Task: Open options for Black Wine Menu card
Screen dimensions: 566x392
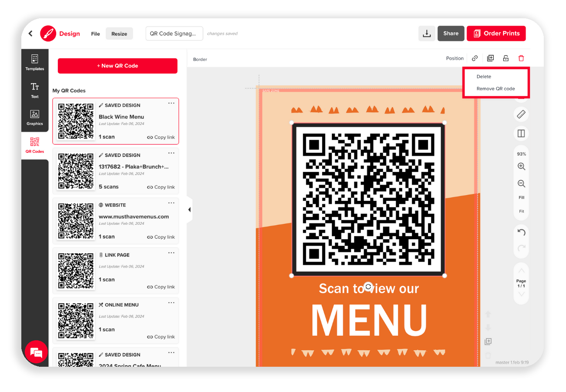Action: pyautogui.click(x=171, y=103)
